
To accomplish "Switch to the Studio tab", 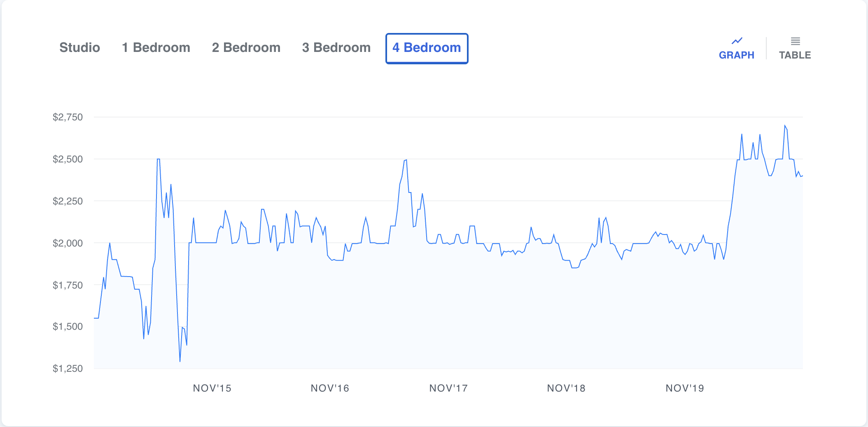I will (x=79, y=48).
